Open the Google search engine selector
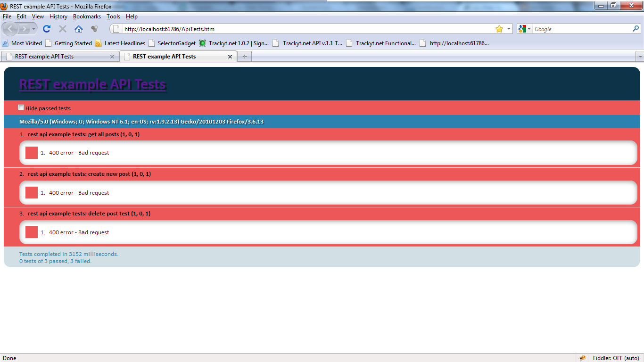This screenshot has width=644, height=362. pyautogui.click(x=524, y=29)
